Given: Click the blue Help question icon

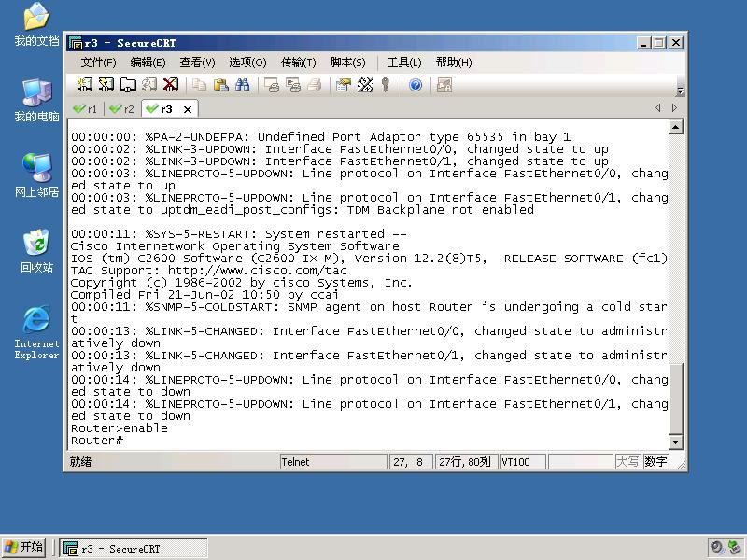Looking at the screenshot, I should [416, 85].
